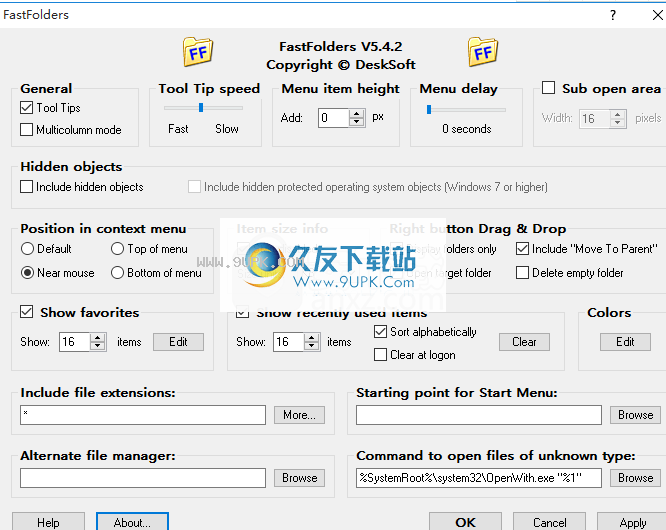
Task: Close the FastFolders dialog window
Action: 657,15
